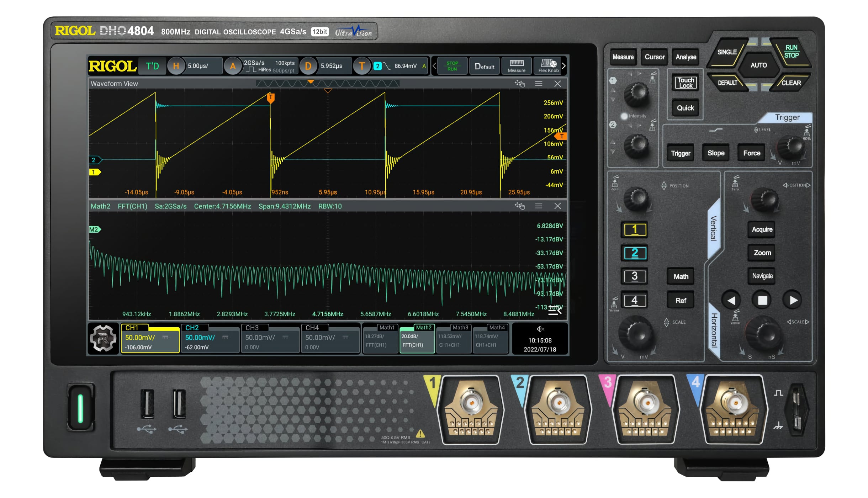Toggle channel 3 button
The height and width of the screenshot is (498, 868).
(635, 276)
